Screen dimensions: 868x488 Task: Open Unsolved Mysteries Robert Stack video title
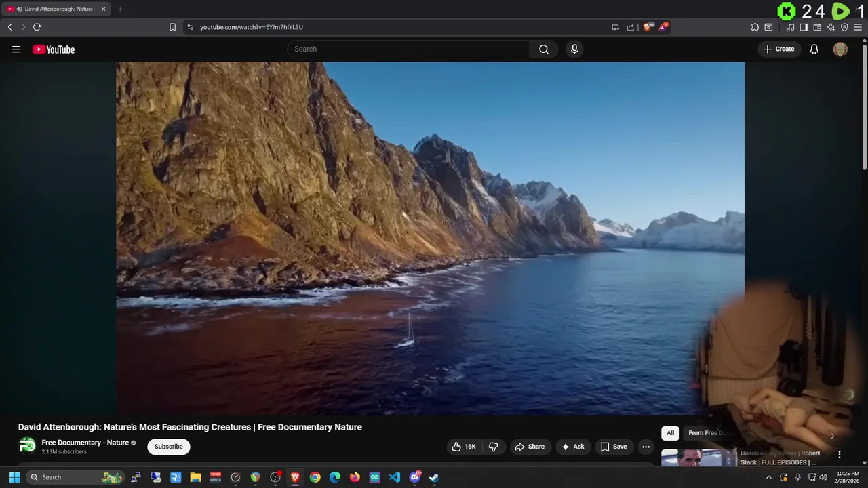tap(780, 457)
